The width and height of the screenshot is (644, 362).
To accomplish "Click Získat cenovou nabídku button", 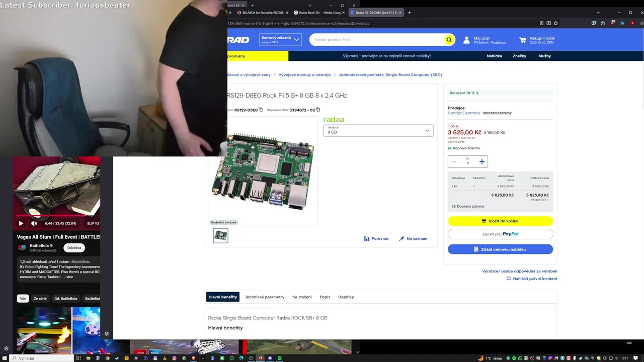I will [x=500, y=249].
